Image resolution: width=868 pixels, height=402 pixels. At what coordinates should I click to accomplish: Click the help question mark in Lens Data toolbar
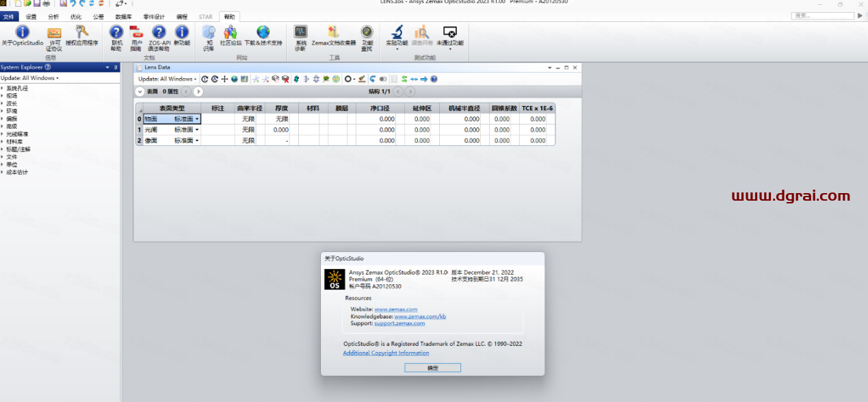click(x=434, y=79)
